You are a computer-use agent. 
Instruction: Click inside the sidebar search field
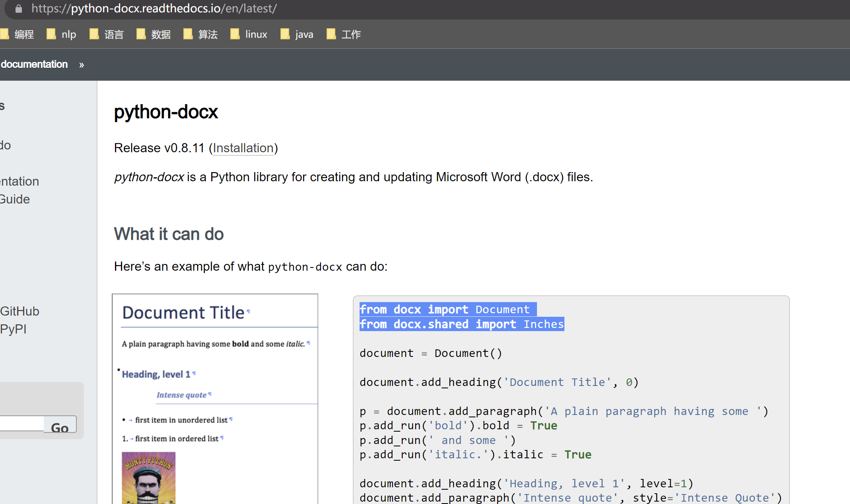pos(22,423)
